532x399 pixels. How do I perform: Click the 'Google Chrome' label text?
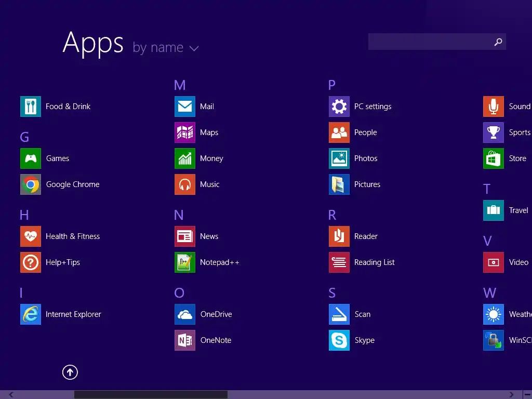click(x=73, y=184)
